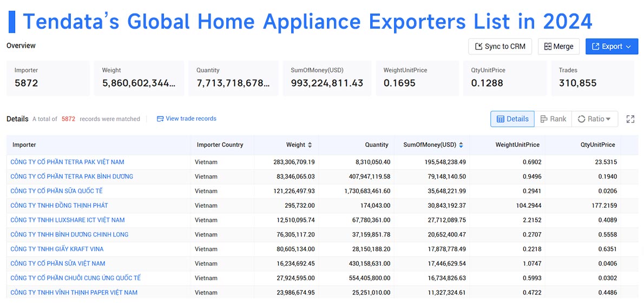Open CÔNG TY CỔ PHẦN CHUỖI CUNG ỨNG QUỐC TẾ
Screen dimensions: 644x303
tap(76, 278)
